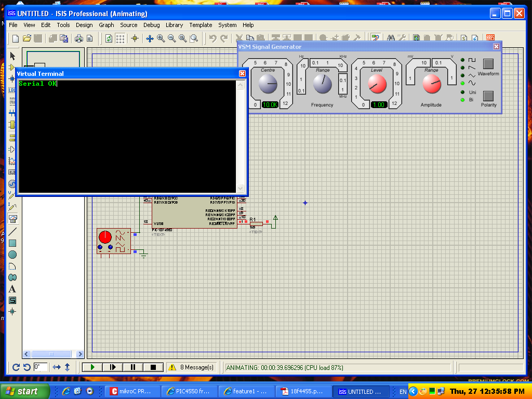Open the 8 Message(s) simulation log
This screenshot has width=532, height=399.
tap(192, 367)
